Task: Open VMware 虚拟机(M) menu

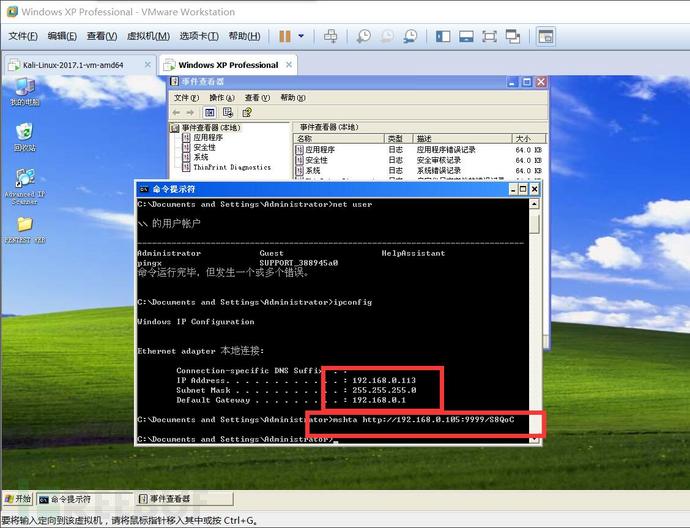Action: [x=148, y=36]
